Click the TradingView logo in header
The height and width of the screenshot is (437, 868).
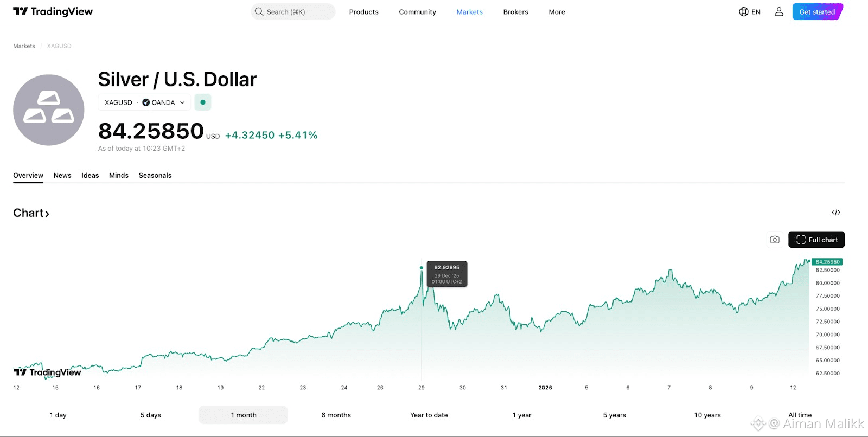pos(53,11)
